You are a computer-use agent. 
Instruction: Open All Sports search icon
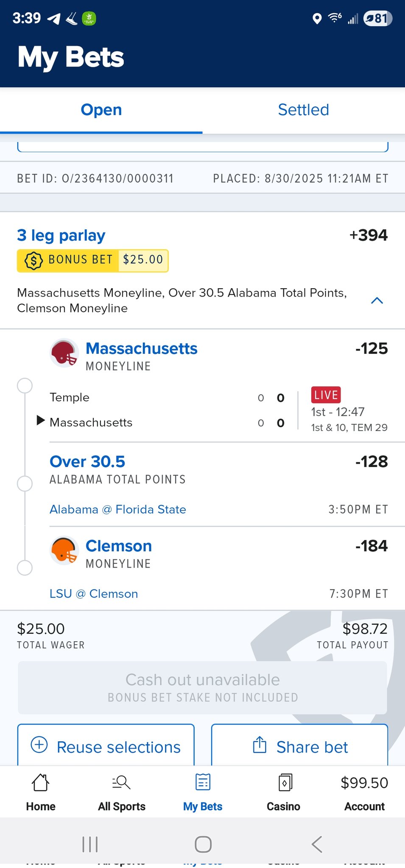click(122, 782)
